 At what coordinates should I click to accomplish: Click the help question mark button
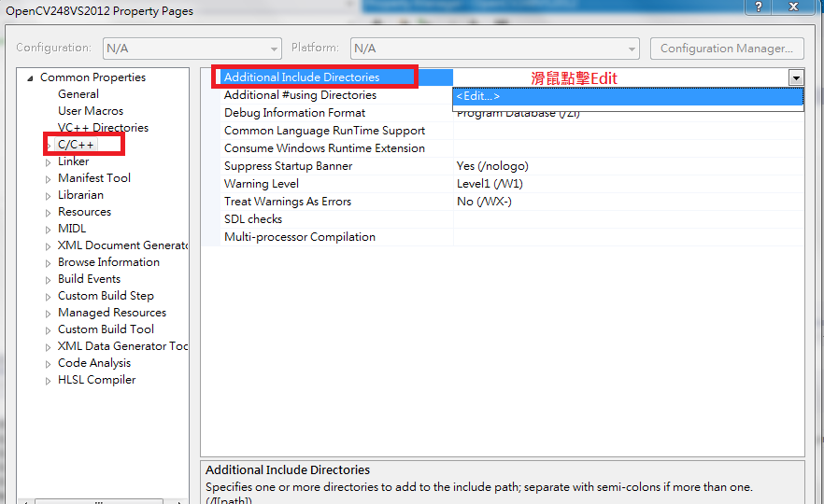[759, 7]
